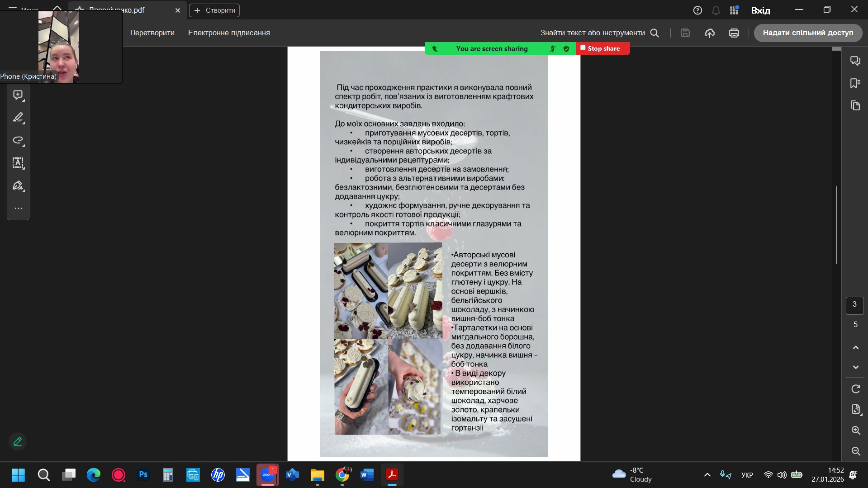Select the highlighter pen tool in left toolbar
Viewport: 868px width, 488px height.
[x=18, y=118]
